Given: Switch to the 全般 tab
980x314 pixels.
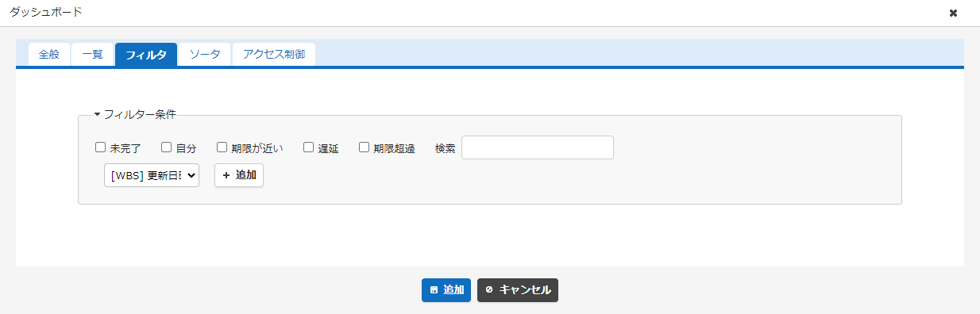Looking at the screenshot, I should pyautogui.click(x=49, y=55).
